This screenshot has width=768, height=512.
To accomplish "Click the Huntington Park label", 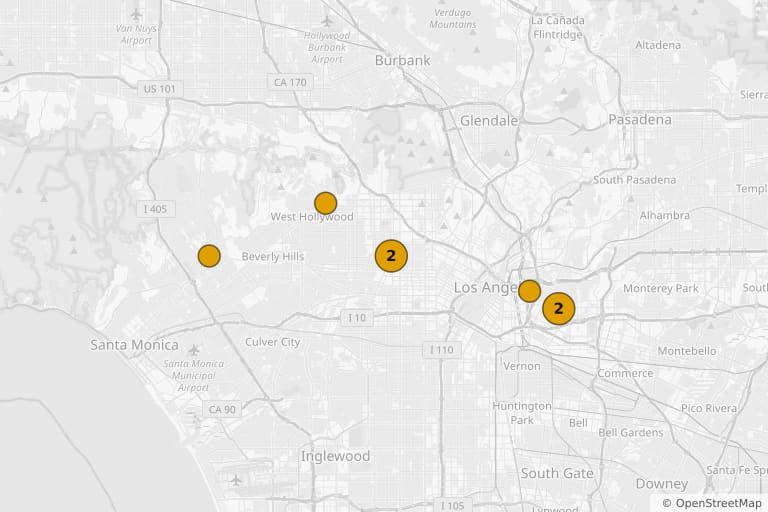I will pos(522,413).
